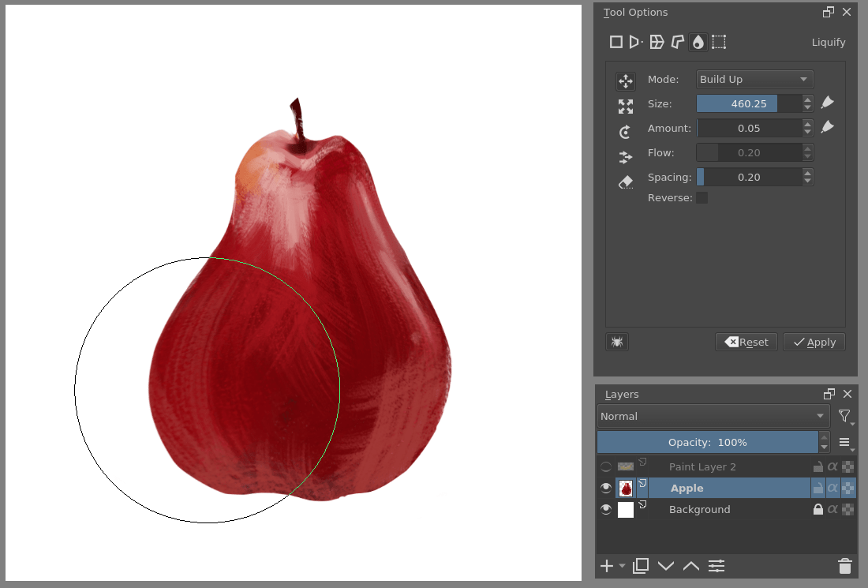Open the Build Up mode dropdown

754,79
